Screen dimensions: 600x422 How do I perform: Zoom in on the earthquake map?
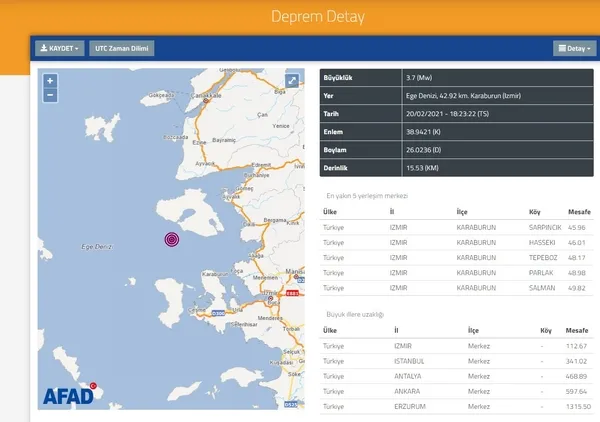50,80
